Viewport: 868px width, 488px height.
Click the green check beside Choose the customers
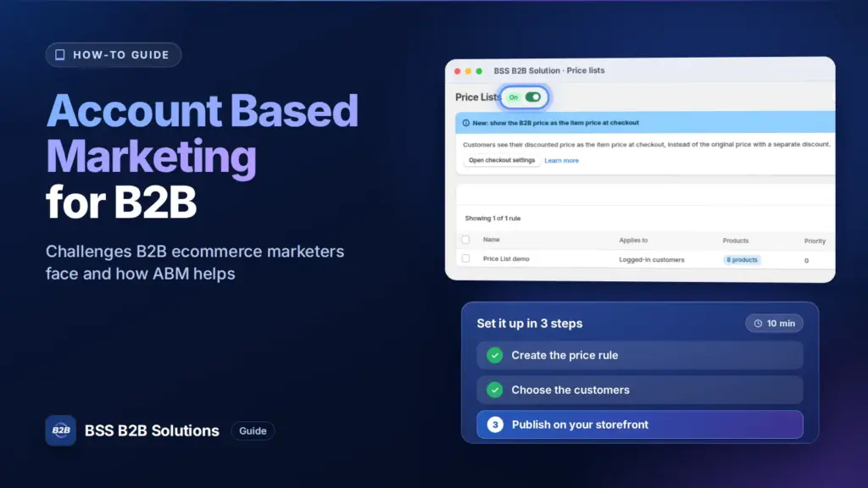point(495,390)
